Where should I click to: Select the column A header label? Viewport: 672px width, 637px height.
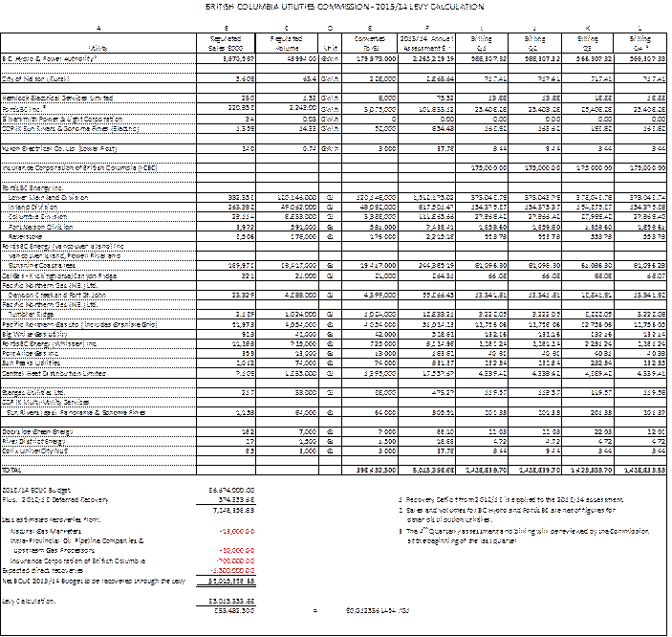coord(98,30)
